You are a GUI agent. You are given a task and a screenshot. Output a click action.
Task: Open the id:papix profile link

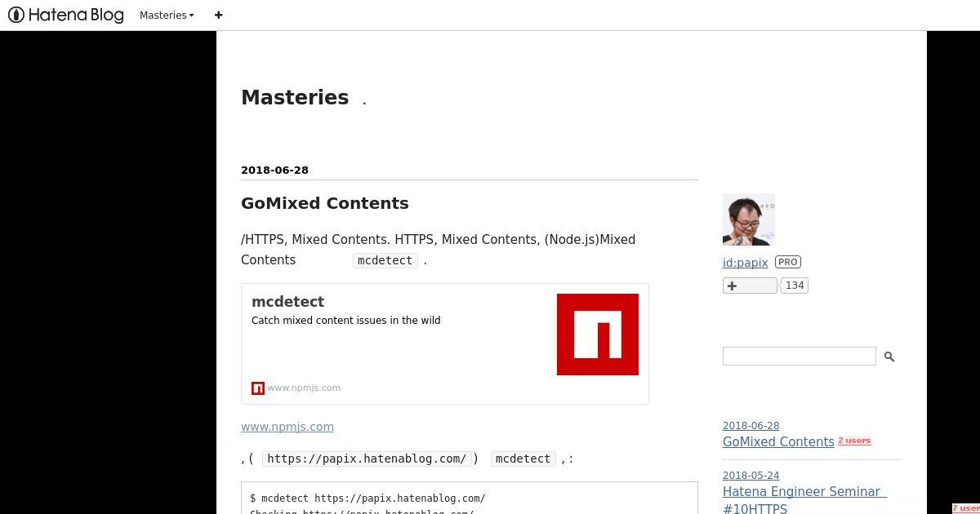745,263
